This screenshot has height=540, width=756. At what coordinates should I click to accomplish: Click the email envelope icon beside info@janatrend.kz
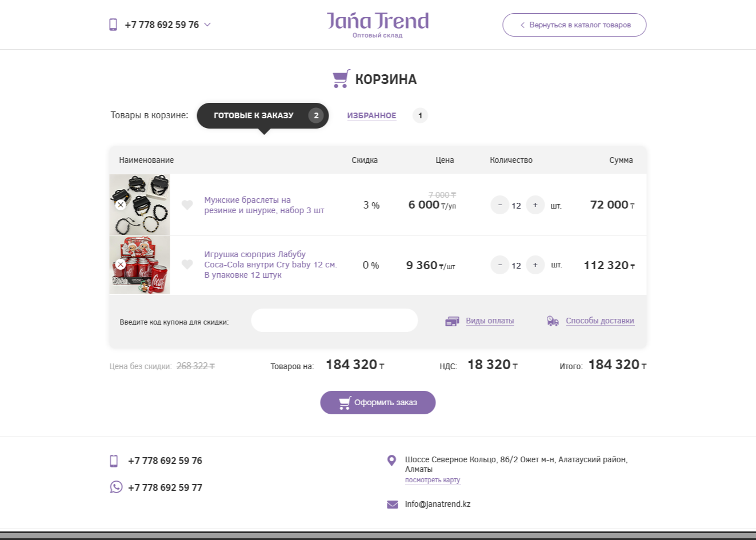[391, 504]
